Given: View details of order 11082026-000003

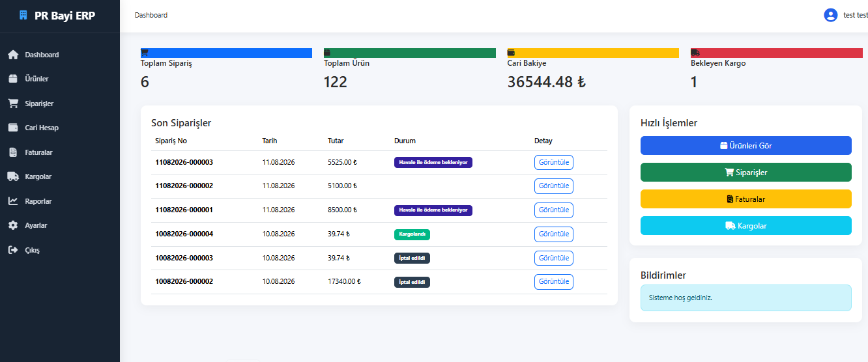Looking at the screenshot, I should [x=554, y=162].
